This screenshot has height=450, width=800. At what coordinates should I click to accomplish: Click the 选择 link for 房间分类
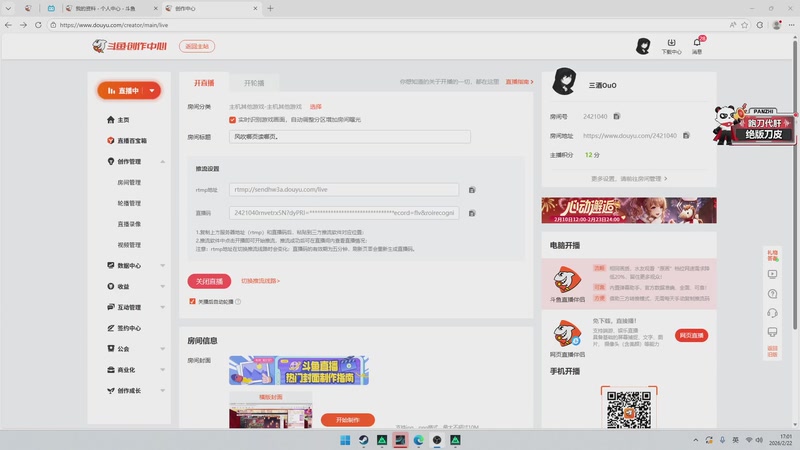[316, 107]
